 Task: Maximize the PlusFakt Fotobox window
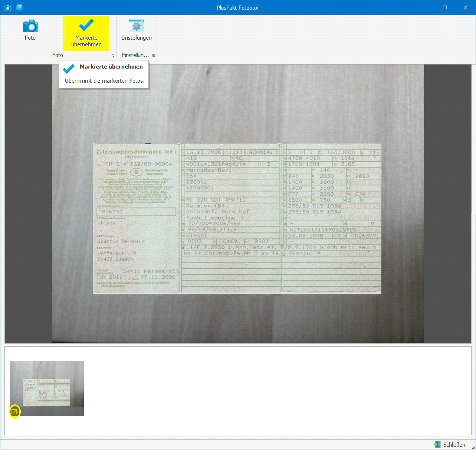[x=445, y=7]
